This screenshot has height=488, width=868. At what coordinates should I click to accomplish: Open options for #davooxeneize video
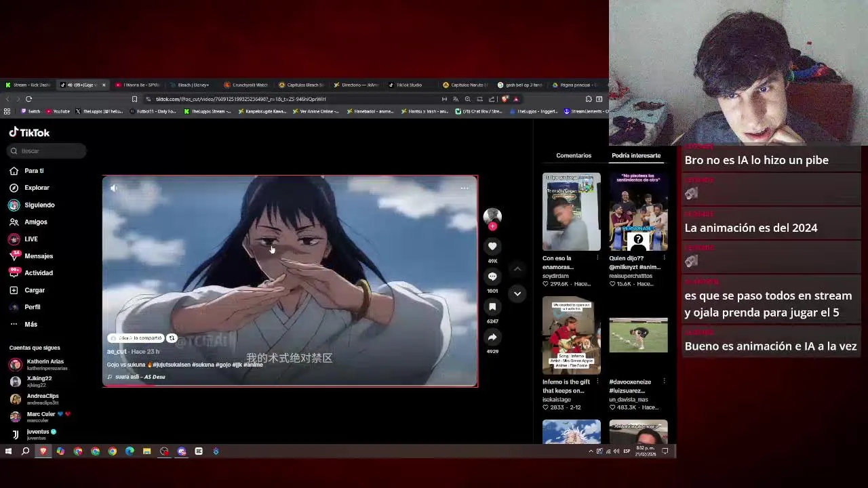tap(664, 382)
